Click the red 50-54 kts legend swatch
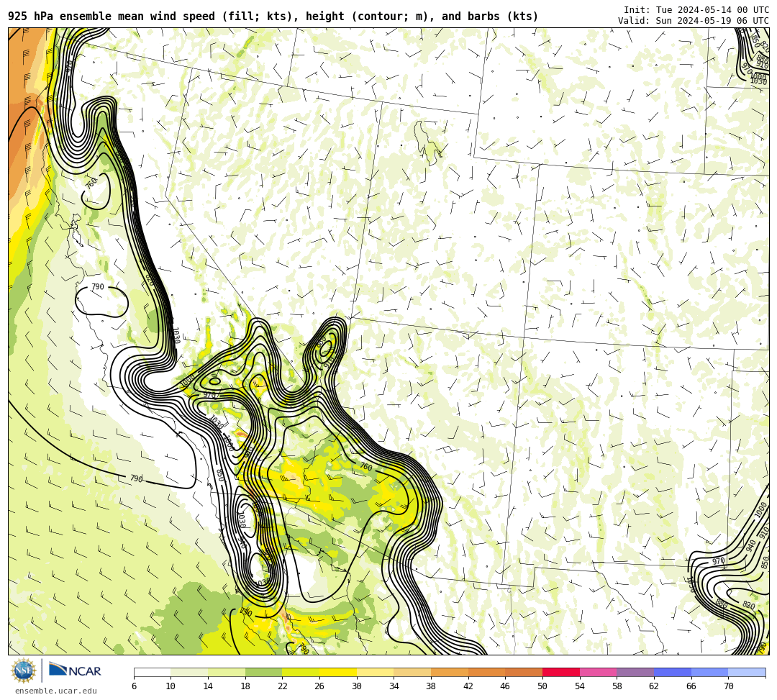Image resolution: width=777 pixels, height=700 pixels. pyautogui.click(x=561, y=672)
